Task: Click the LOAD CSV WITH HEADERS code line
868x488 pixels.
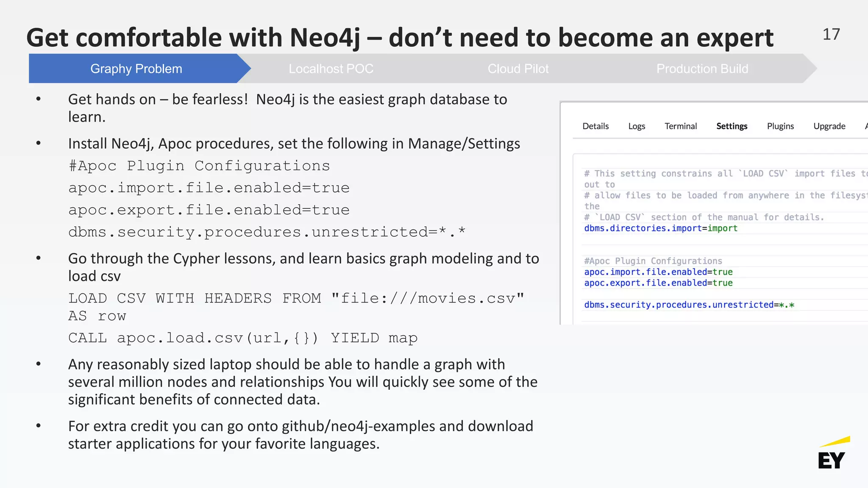Action: click(296, 299)
